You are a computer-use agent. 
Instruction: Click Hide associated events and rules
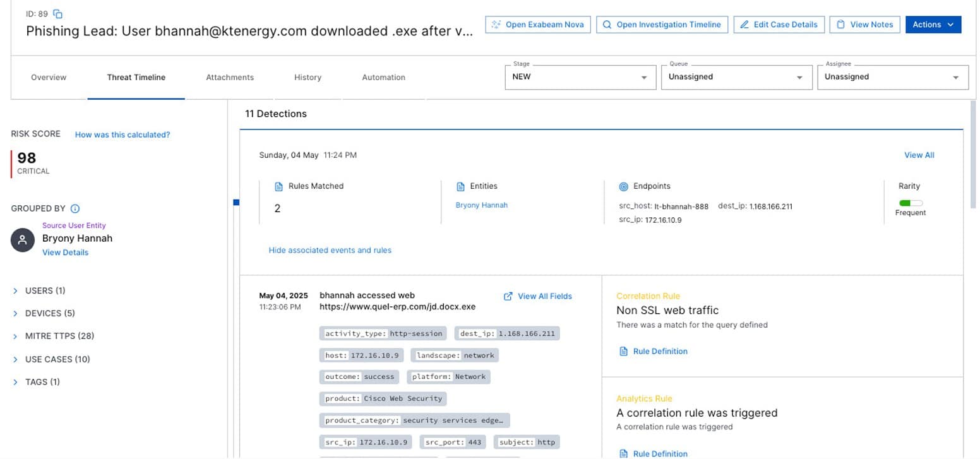(330, 251)
